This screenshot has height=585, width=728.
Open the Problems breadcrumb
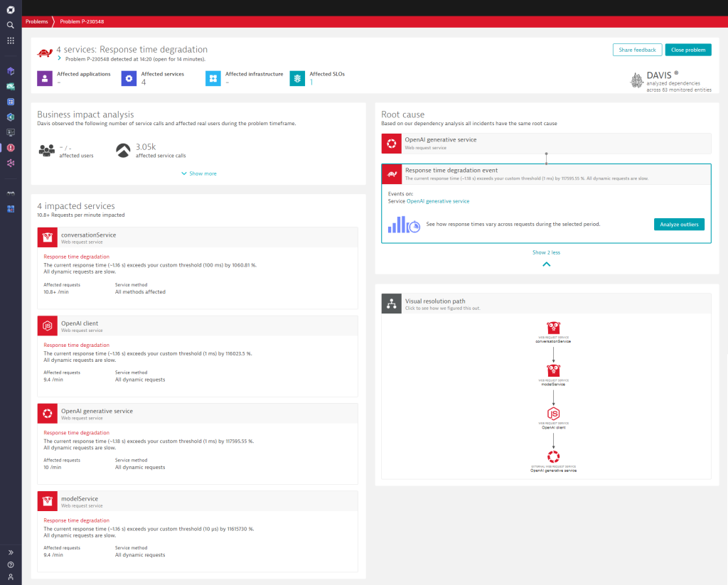pos(36,21)
